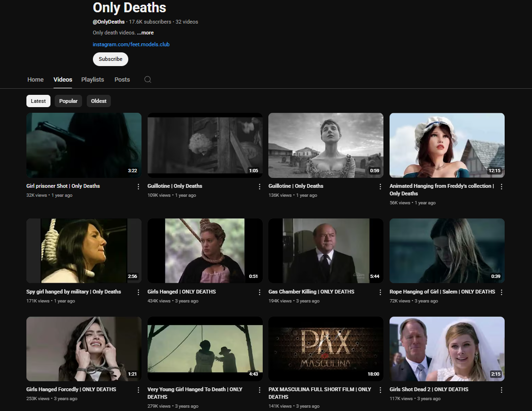Screen dimensions: 532x411
Task: Open 'Spy girl hanged by military' title
Action: pos(74,292)
